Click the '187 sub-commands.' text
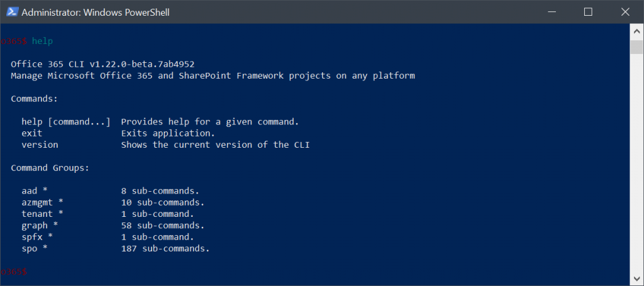The height and width of the screenshot is (286, 644). (x=165, y=248)
